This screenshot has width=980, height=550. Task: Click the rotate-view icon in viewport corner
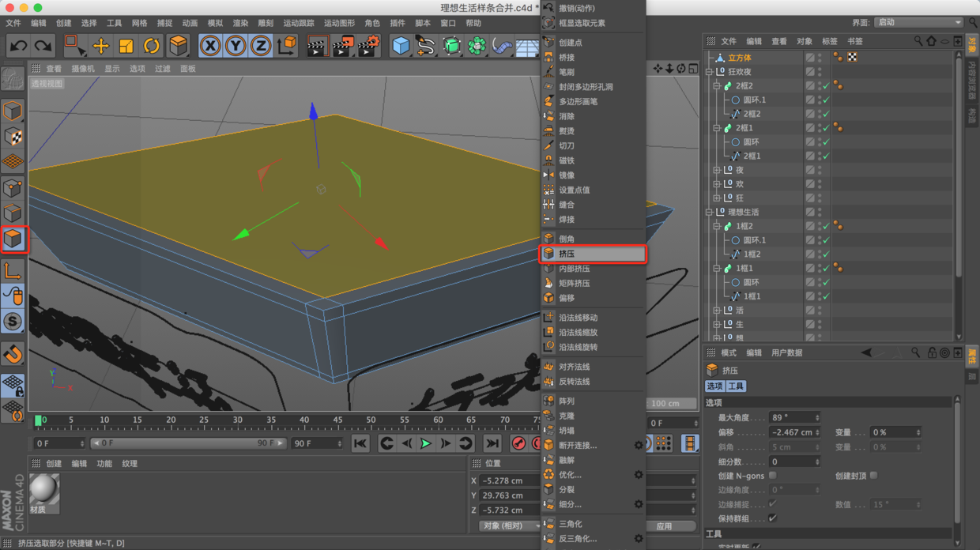pyautogui.click(x=680, y=69)
